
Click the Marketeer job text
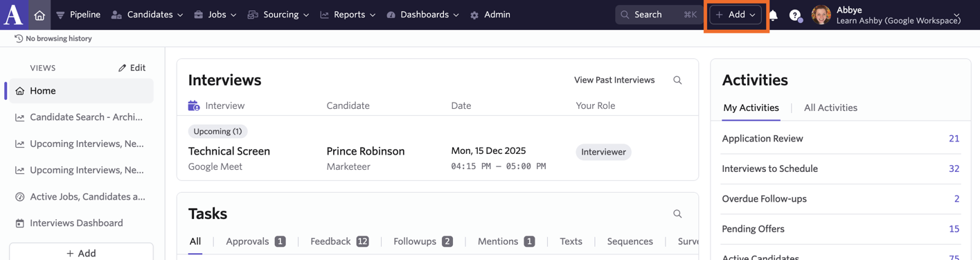pos(348,166)
